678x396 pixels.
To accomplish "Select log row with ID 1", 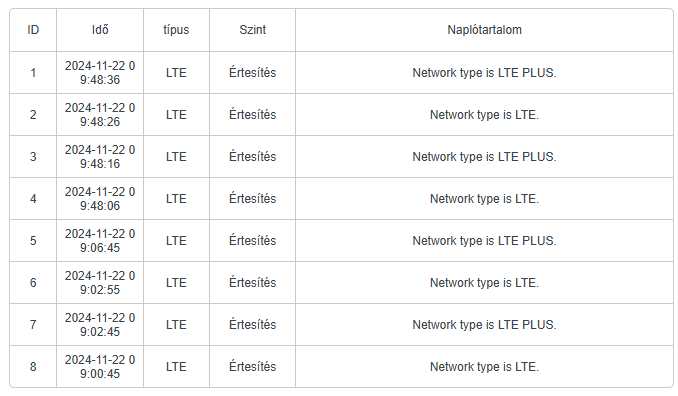I will pyautogui.click(x=341, y=73).
